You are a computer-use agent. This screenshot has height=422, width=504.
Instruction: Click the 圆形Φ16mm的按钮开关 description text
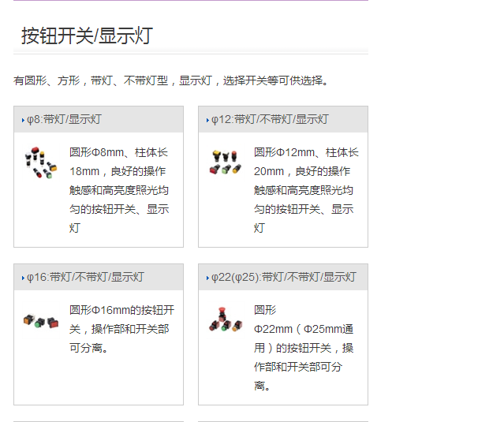tap(121, 329)
